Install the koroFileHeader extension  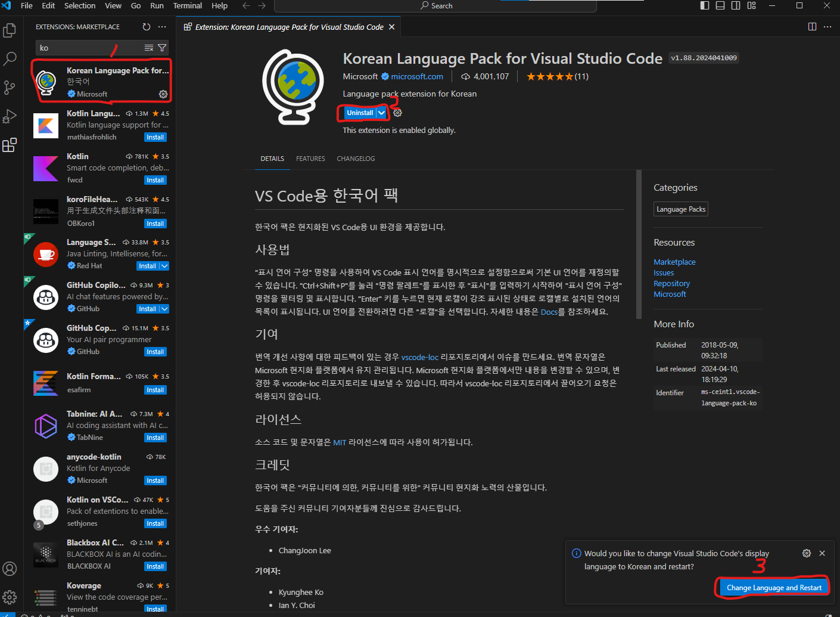pos(155,224)
